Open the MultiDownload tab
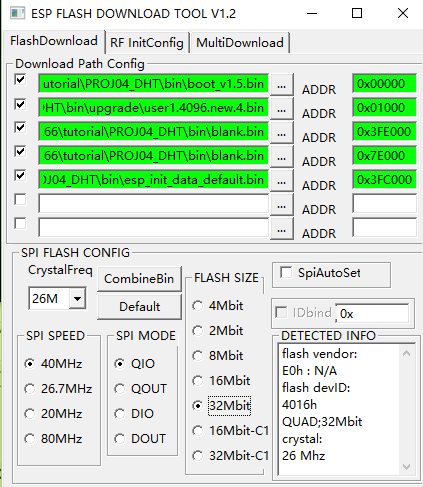This screenshot has height=487, width=423. (x=240, y=43)
